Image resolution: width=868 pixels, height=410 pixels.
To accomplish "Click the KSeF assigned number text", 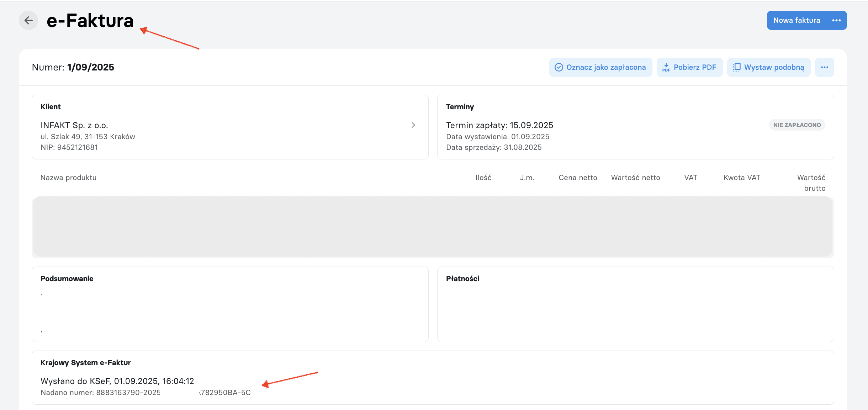I will (145, 393).
